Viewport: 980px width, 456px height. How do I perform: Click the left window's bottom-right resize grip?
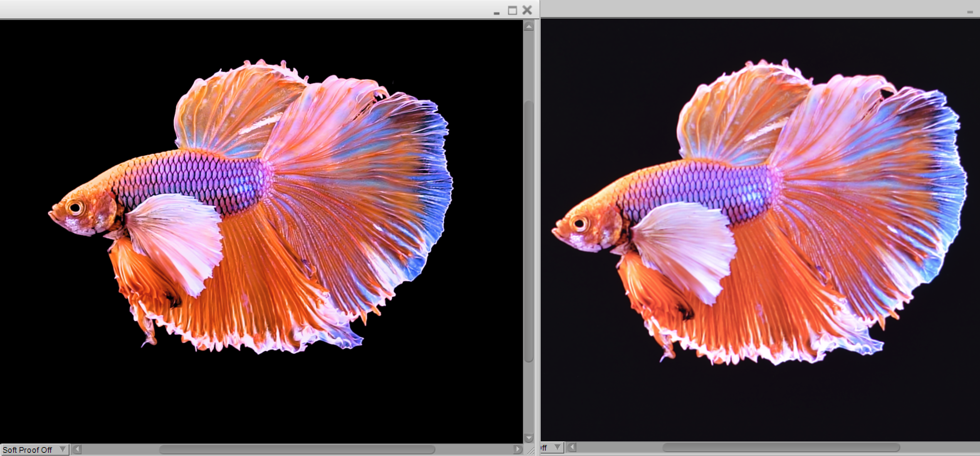point(531,451)
